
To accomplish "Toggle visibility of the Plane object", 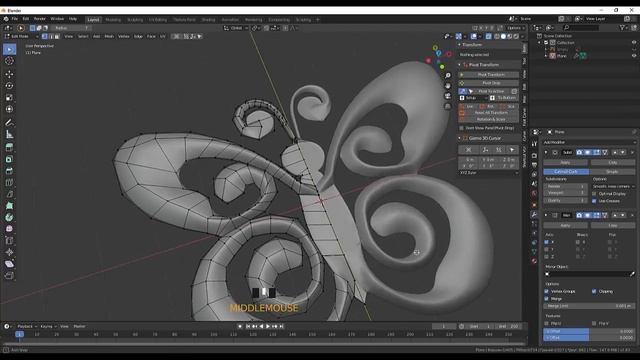I will point(634,56).
